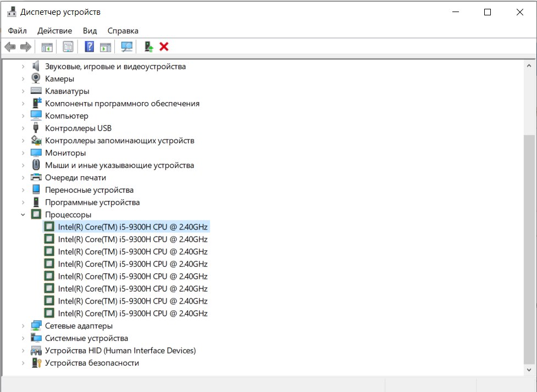This screenshot has height=392, width=537.
Task: Select the webcam icon next to Камеры
Action: point(36,79)
